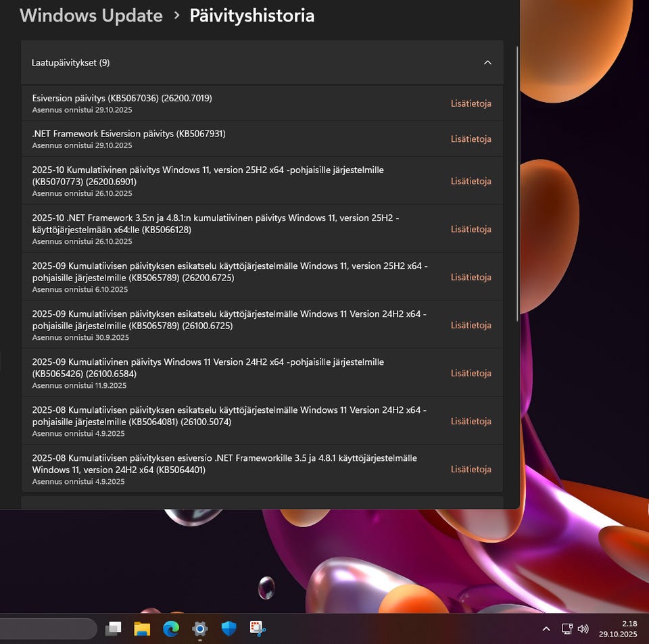Open Snipping Tool from the taskbar
Image resolution: width=649 pixels, height=644 pixels.
point(258,628)
